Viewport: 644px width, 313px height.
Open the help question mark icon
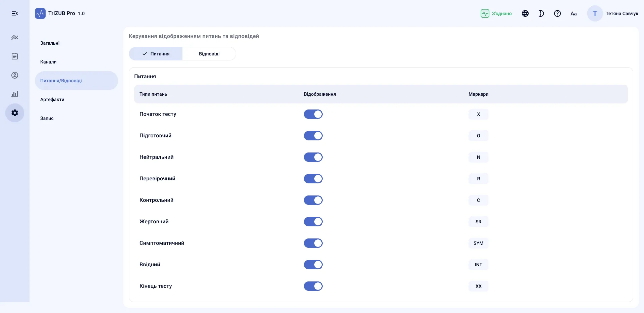[x=557, y=13]
